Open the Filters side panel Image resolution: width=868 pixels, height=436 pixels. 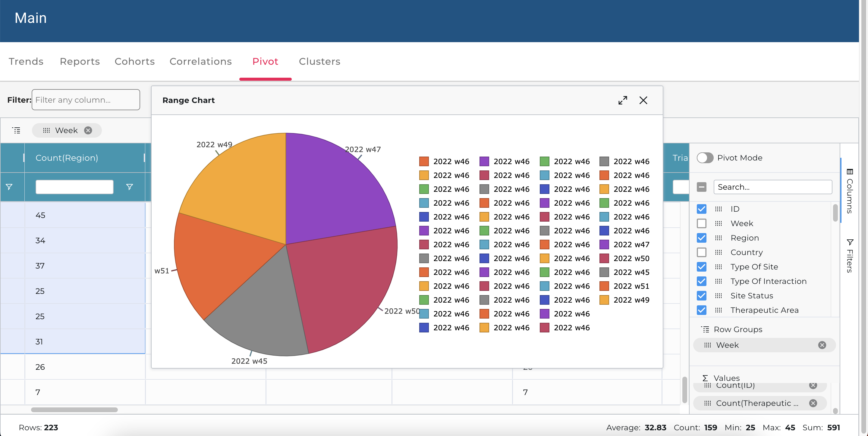(x=850, y=256)
